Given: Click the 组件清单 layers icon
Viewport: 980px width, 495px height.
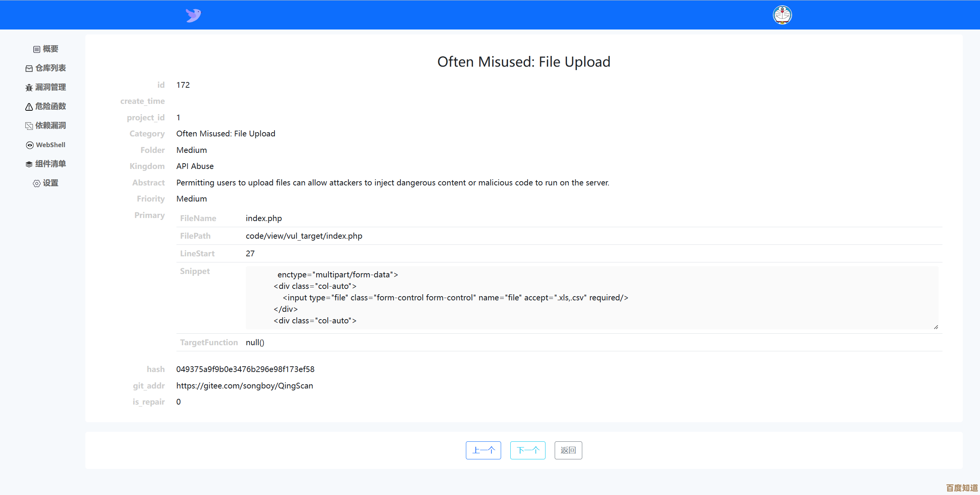Looking at the screenshot, I should (29, 164).
